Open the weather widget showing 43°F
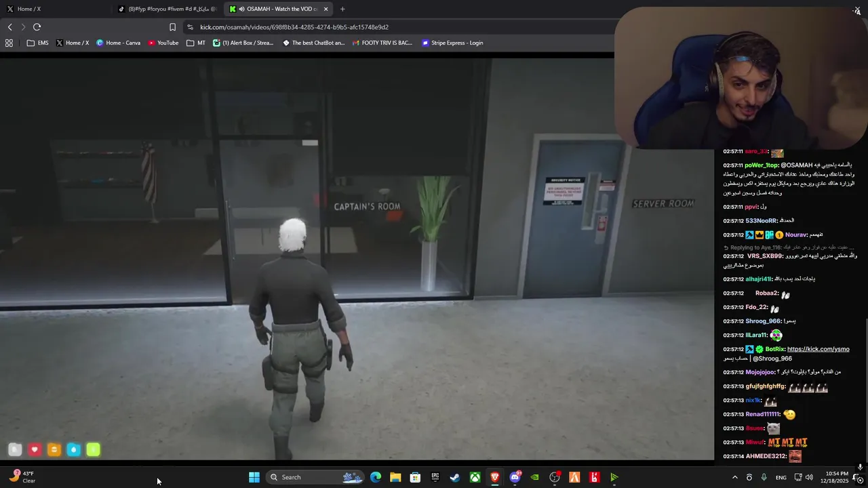 [22, 477]
